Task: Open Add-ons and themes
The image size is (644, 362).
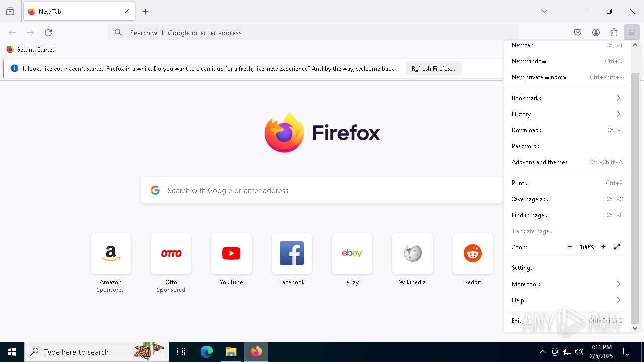Action: 567,162
